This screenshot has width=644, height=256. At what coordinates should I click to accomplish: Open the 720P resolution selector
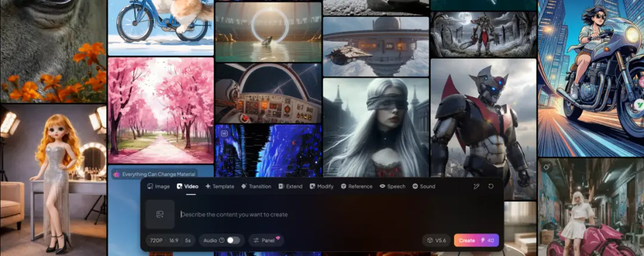(156, 240)
